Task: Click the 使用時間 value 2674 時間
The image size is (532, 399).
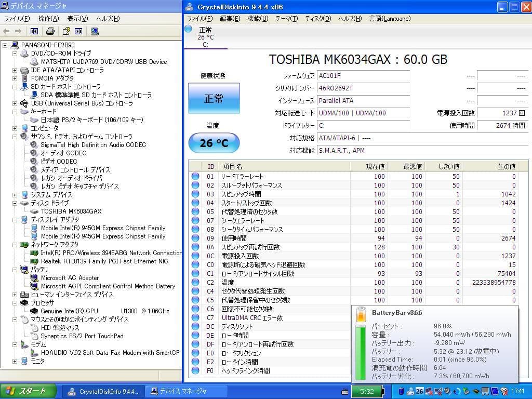Action: (x=502, y=126)
